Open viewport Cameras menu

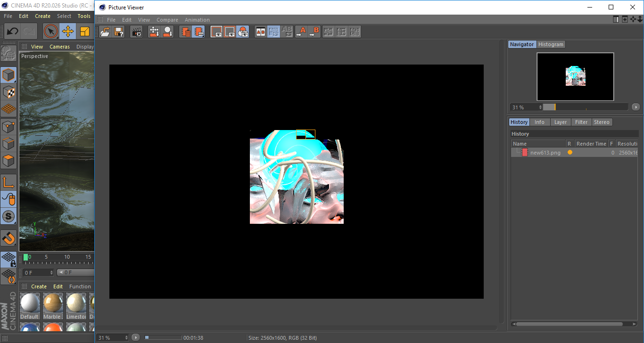click(x=59, y=47)
